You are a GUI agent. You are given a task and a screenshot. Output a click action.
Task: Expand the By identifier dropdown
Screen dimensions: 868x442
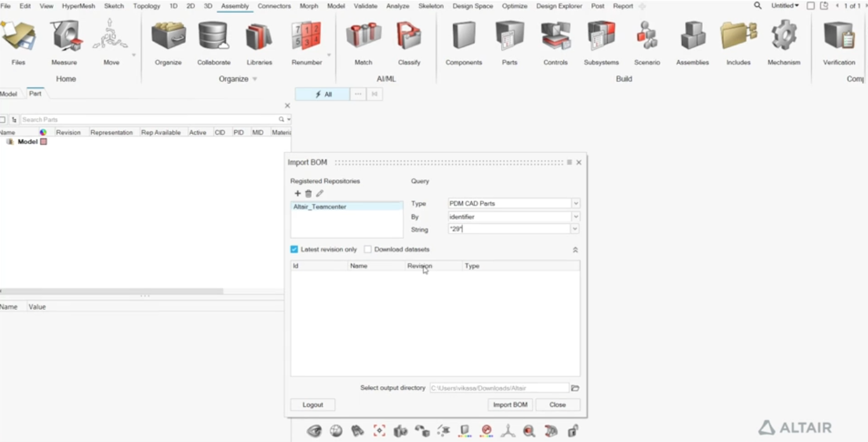[576, 217]
